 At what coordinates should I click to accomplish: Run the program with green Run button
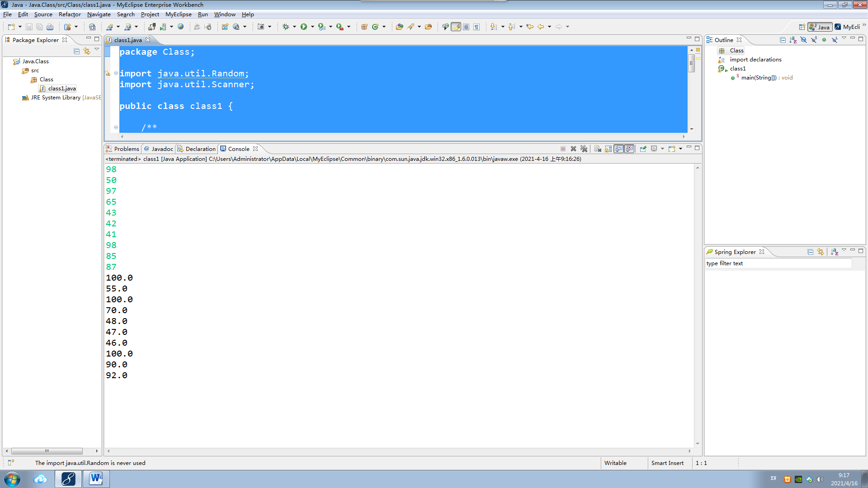(x=304, y=27)
